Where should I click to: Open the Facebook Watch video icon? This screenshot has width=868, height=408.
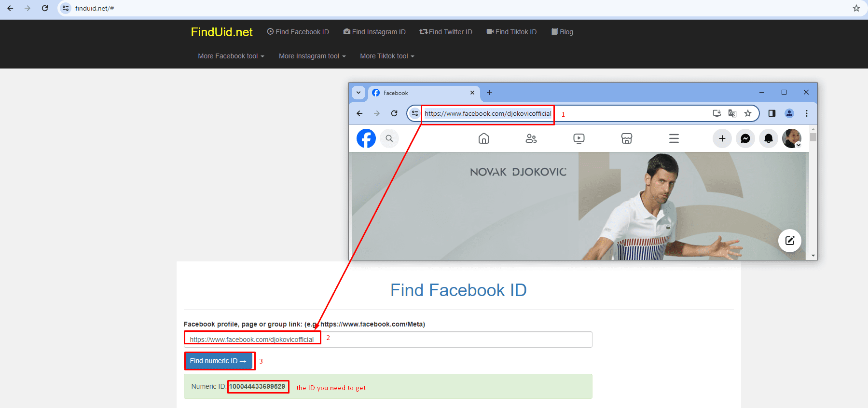[579, 138]
